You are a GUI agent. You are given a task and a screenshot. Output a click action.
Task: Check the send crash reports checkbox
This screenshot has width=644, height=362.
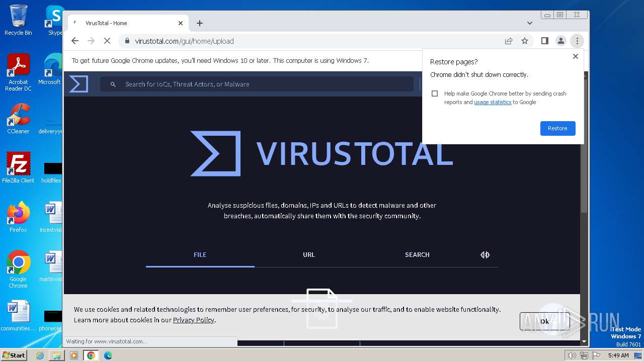[x=435, y=94]
